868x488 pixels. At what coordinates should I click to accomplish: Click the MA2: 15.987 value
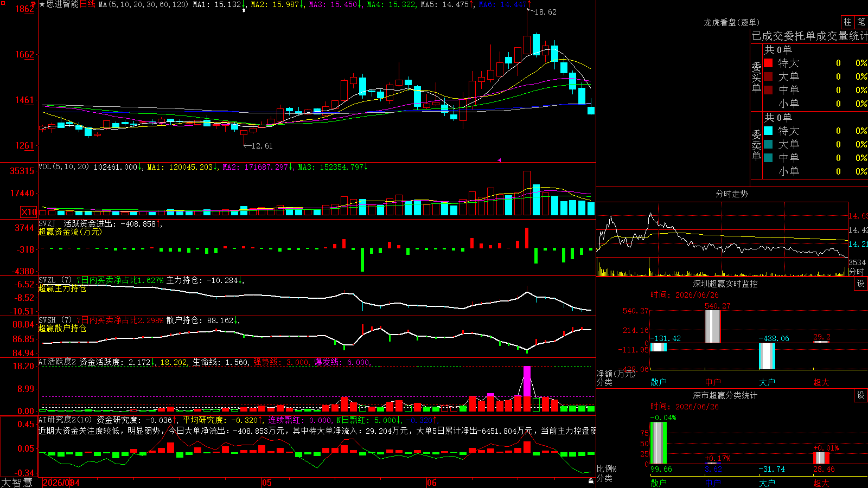coord(275,4)
